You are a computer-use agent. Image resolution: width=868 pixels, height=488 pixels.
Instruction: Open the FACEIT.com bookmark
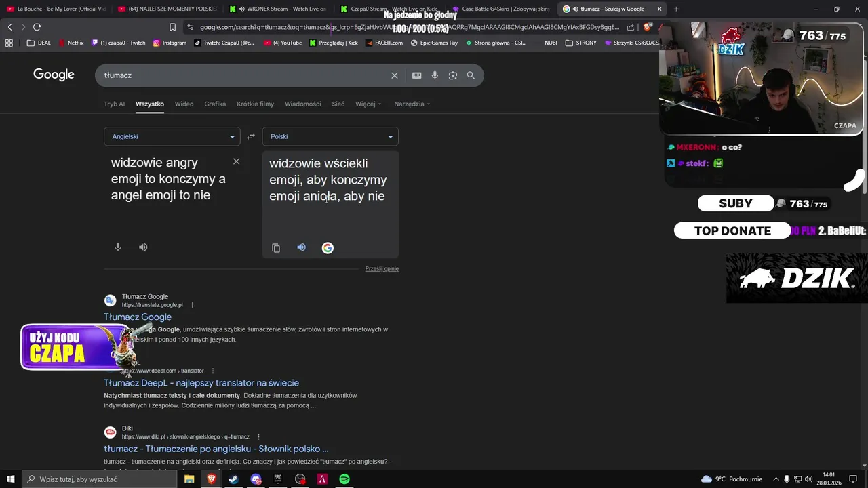click(384, 43)
